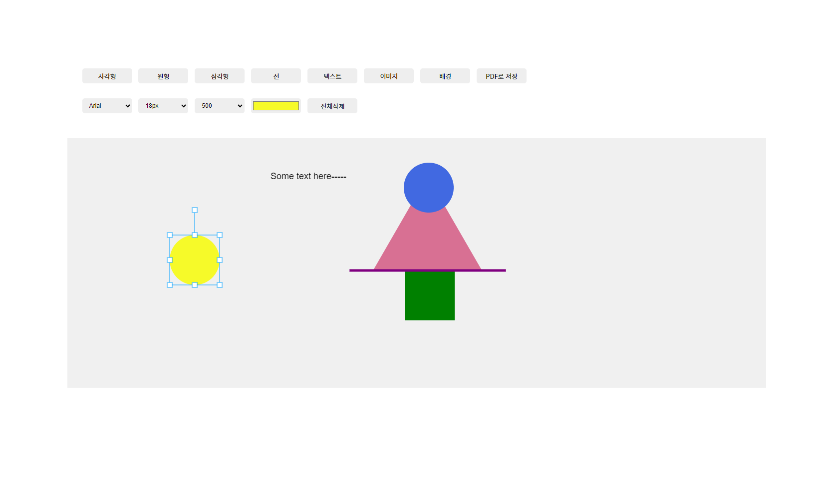Add a circle with 원형 button
The height and width of the screenshot is (504, 833).
click(163, 76)
